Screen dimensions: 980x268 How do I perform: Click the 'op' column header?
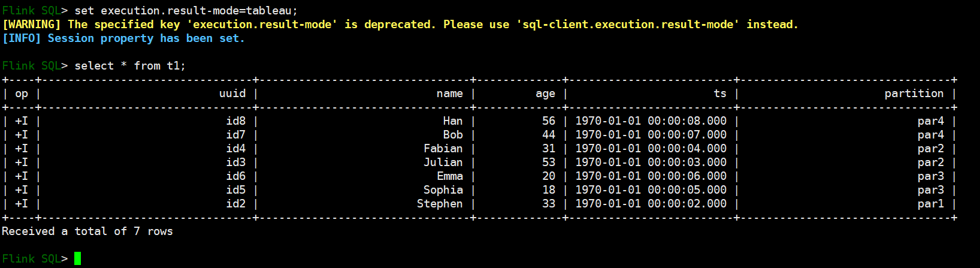pos(22,94)
